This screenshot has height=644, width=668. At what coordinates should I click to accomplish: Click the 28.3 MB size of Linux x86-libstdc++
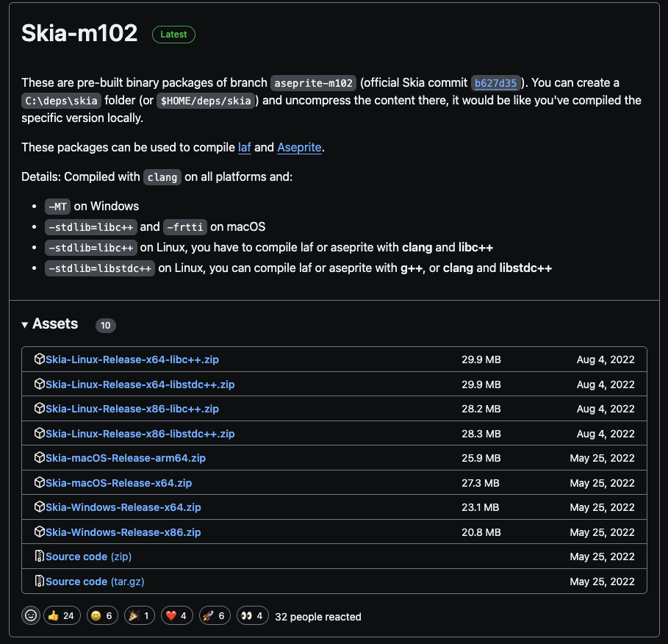point(481,434)
